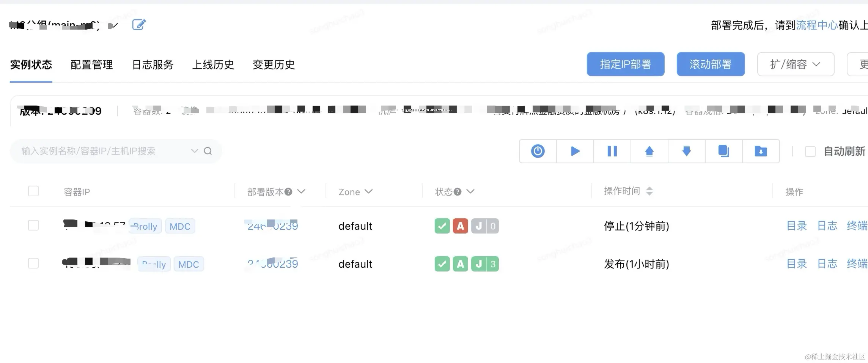868x363 pixels.
Task: Click deploy version link in 停止 row
Action: [x=272, y=226]
